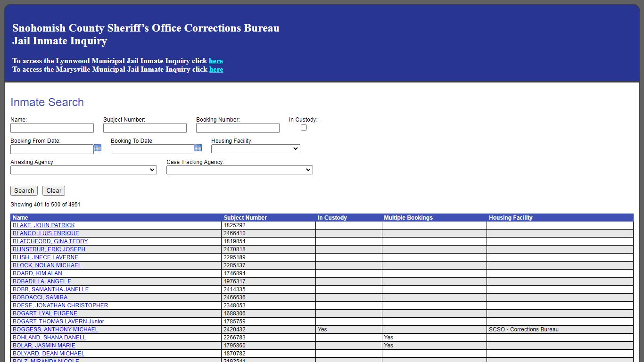Click the Search button
Viewport: 644px width, 362px height.
[x=24, y=191]
